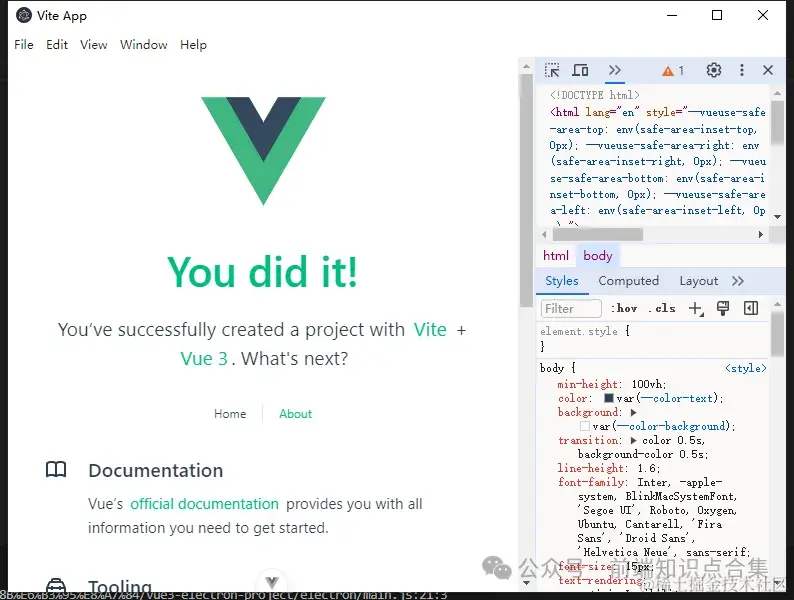Image resolution: width=794 pixels, height=600 pixels.
Task: Show more sidebar tabs next to Layout
Action: click(738, 281)
